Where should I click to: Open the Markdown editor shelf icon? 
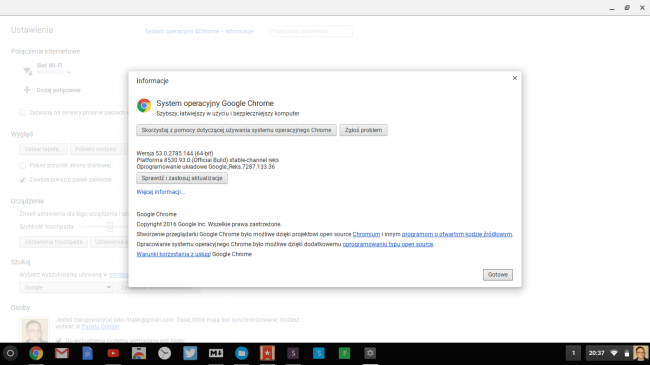216,353
